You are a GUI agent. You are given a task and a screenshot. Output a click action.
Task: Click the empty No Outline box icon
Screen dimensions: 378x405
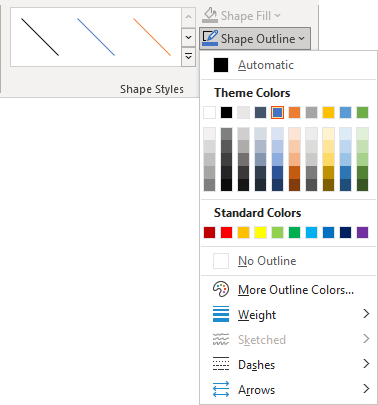pos(221,261)
